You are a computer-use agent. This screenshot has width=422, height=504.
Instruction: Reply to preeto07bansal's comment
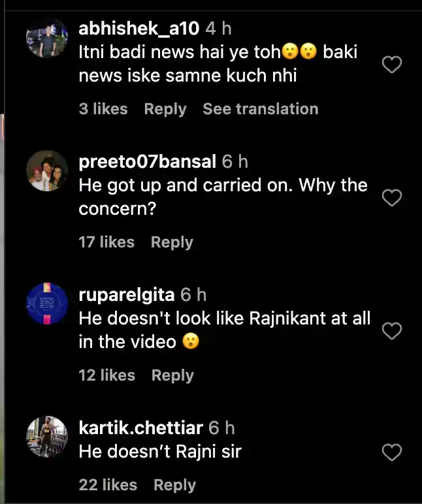click(x=172, y=242)
